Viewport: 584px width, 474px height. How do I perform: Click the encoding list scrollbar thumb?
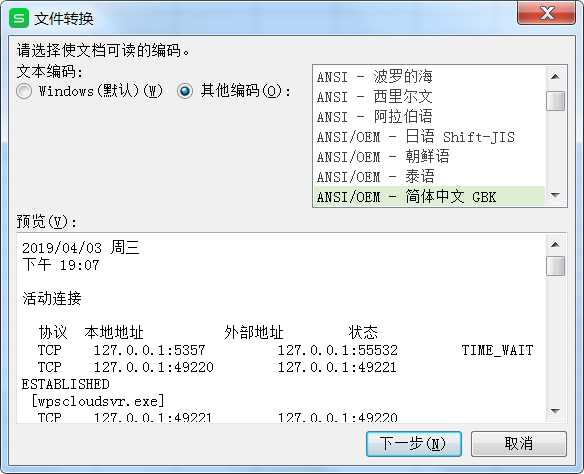pos(555,101)
